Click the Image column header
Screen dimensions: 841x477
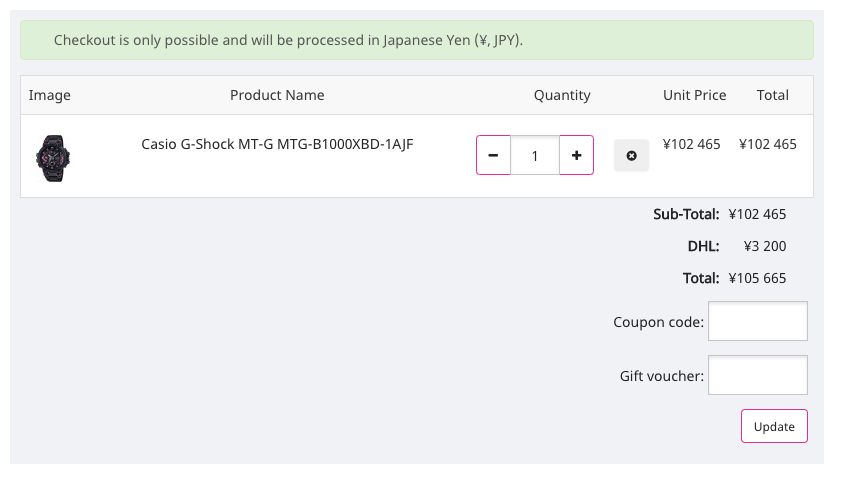pos(50,95)
